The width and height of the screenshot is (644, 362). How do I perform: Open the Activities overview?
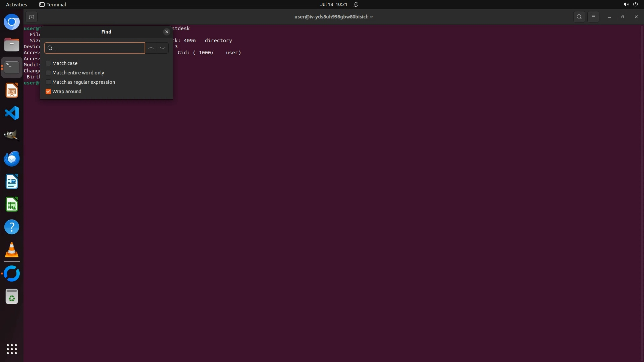coord(16,4)
